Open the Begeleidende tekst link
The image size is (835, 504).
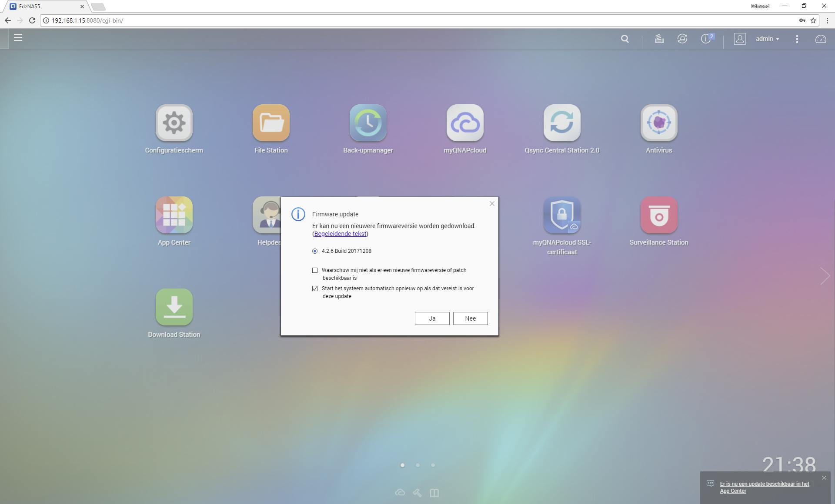pos(340,234)
